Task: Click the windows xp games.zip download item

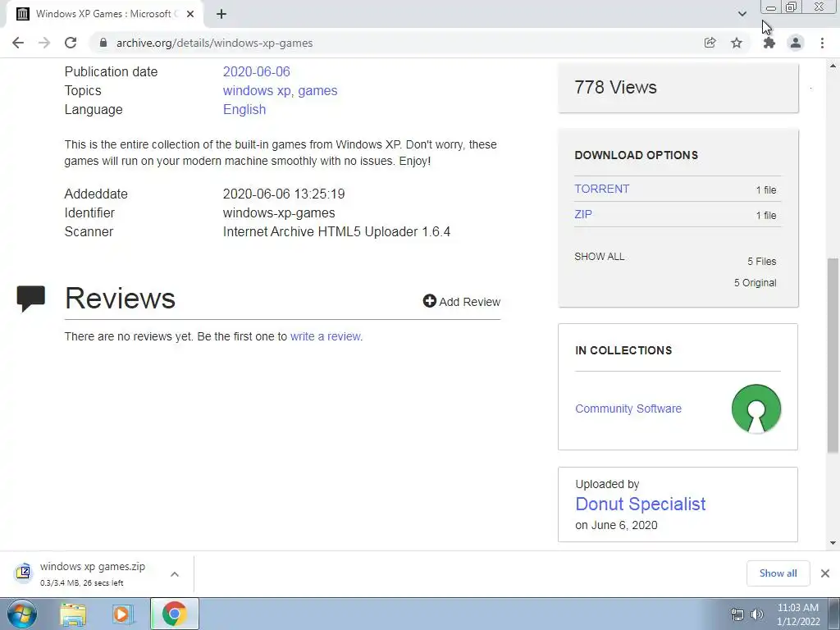Action: click(92, 573)
